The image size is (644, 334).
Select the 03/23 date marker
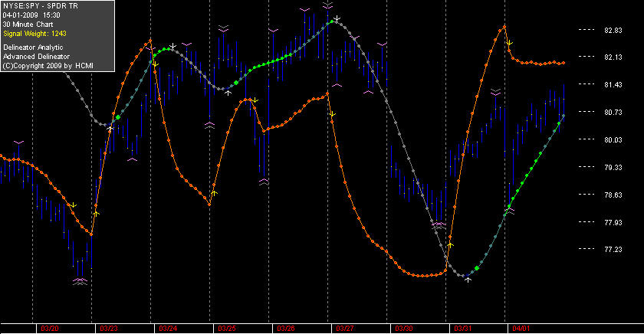coord(108,329)
